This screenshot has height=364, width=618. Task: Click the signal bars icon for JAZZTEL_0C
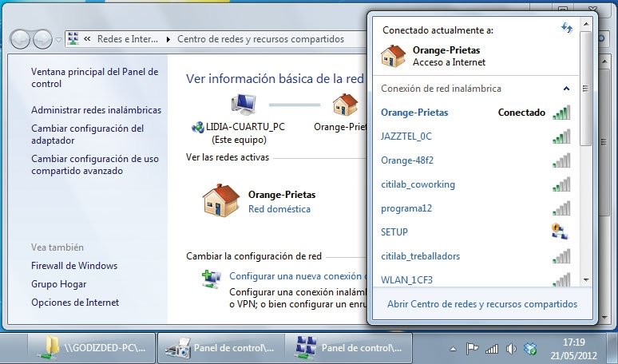(x=561, y=136)
